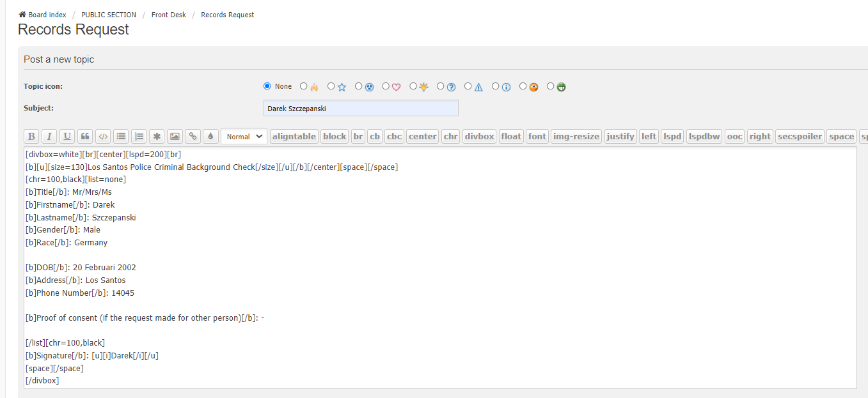Open the Front Desk breadcrumb link

[x=168, y=15]
